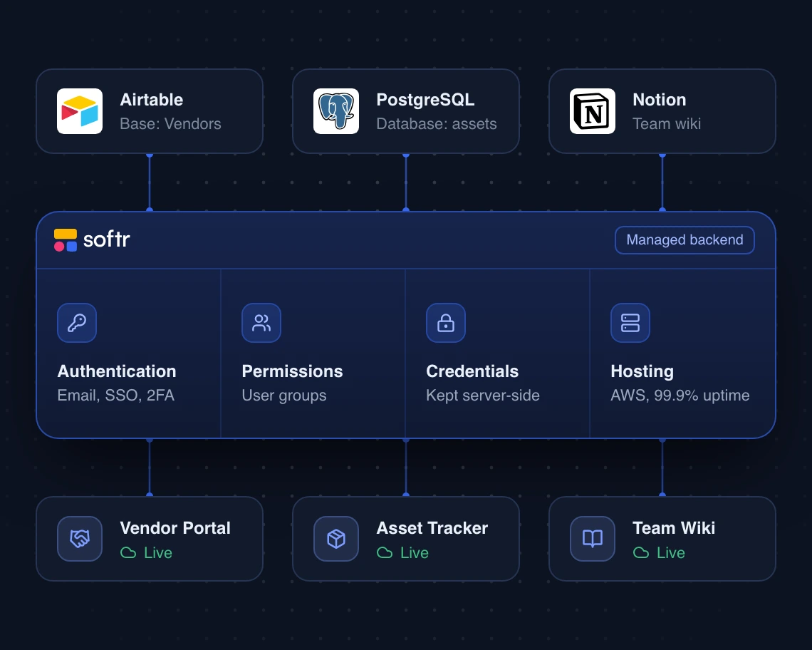Click the PostgreSQL title text
Image resolution: width=812 pixels, height=650 pixels.
[425, 100]
